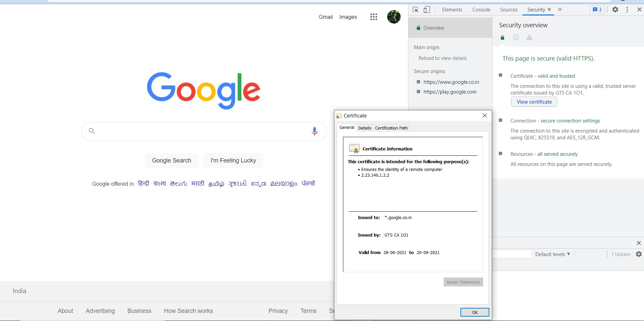Switch to the Details tab in Certificate
The height and width of the screenshot is (321, 644).
(365, 128)
